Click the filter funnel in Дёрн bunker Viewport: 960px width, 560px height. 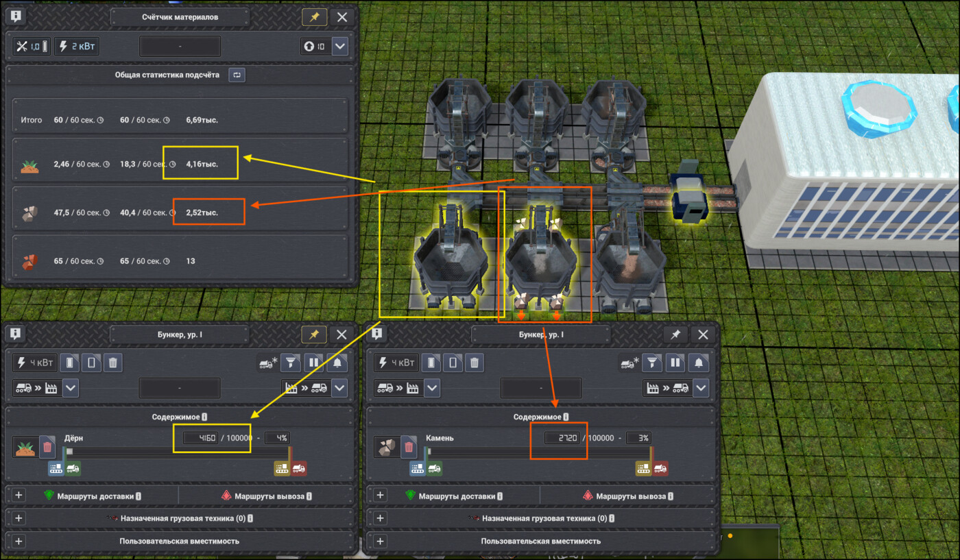291,363
